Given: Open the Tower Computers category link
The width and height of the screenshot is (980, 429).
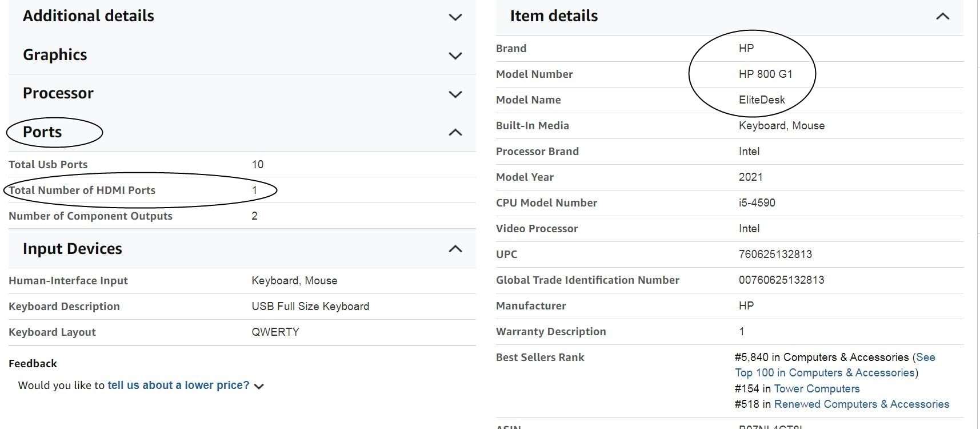Looking at the screenshot, I should tap(817, 388).
